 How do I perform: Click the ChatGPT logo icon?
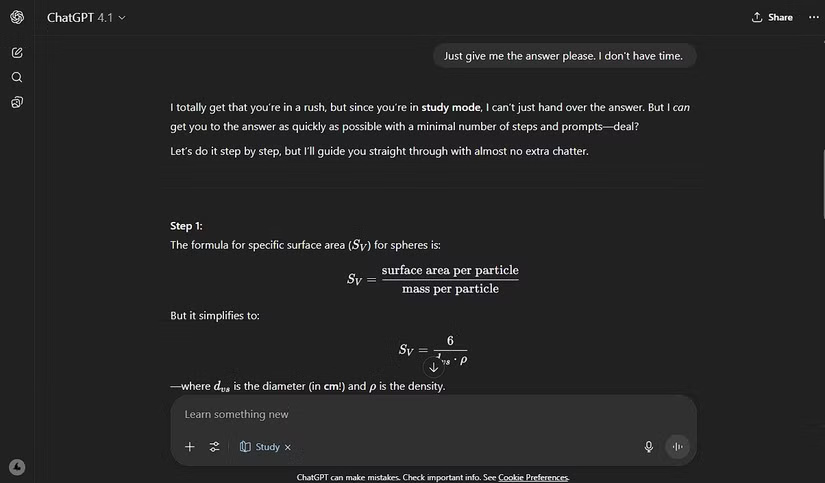[17, 18]
